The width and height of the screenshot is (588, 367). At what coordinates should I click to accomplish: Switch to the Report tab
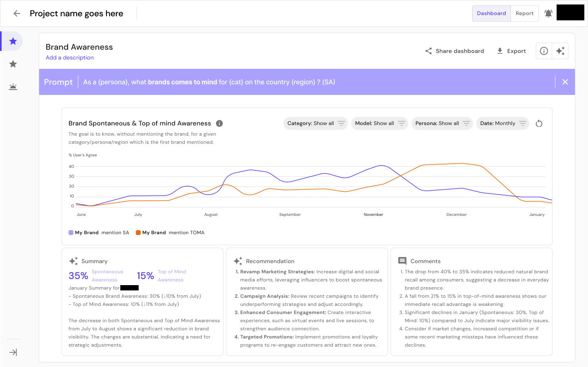(524, 13)
